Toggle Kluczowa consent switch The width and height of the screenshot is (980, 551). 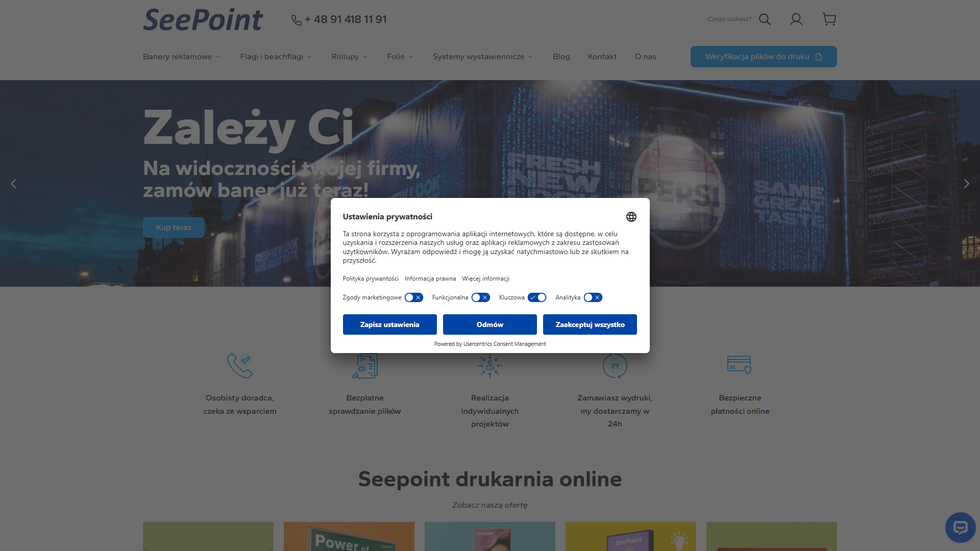tap(537, 297)
